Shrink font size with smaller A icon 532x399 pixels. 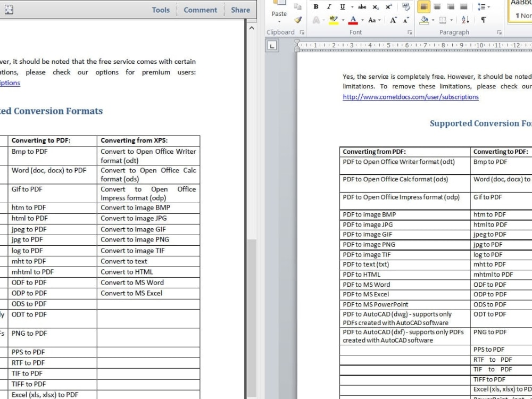click(x=406, y=20)
